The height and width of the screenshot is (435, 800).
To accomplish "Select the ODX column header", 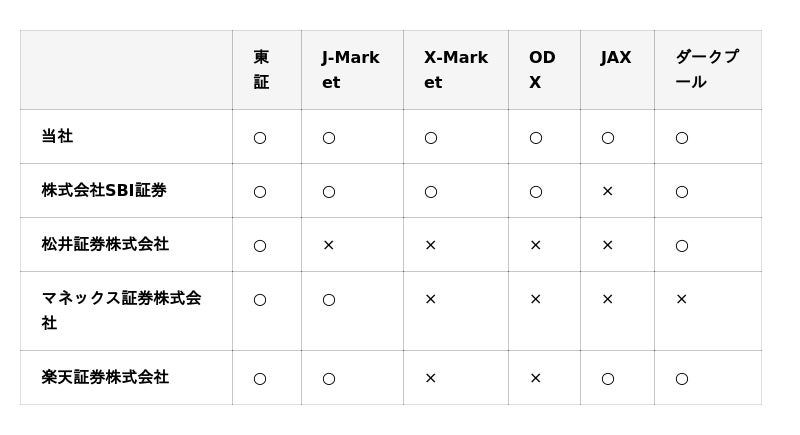I will [x=542, y=70].
